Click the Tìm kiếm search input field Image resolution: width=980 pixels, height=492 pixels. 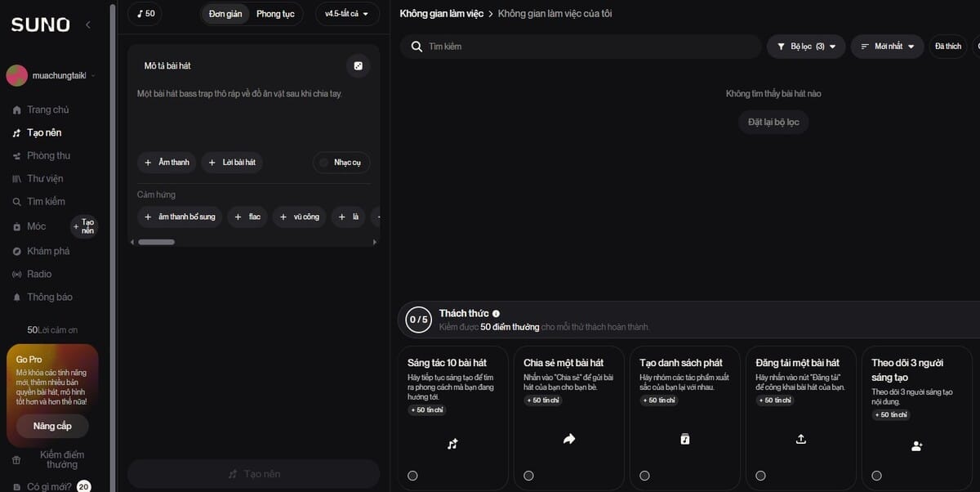(x=588, y=47)
